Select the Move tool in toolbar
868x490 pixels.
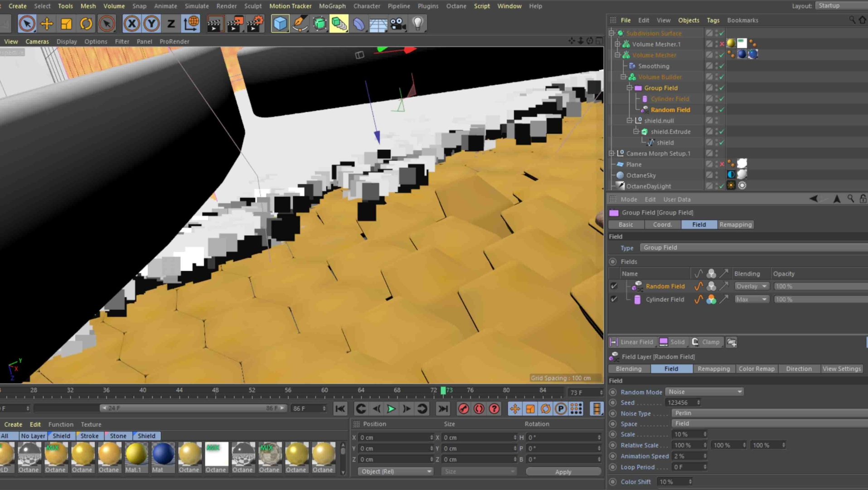coord(47,24)
